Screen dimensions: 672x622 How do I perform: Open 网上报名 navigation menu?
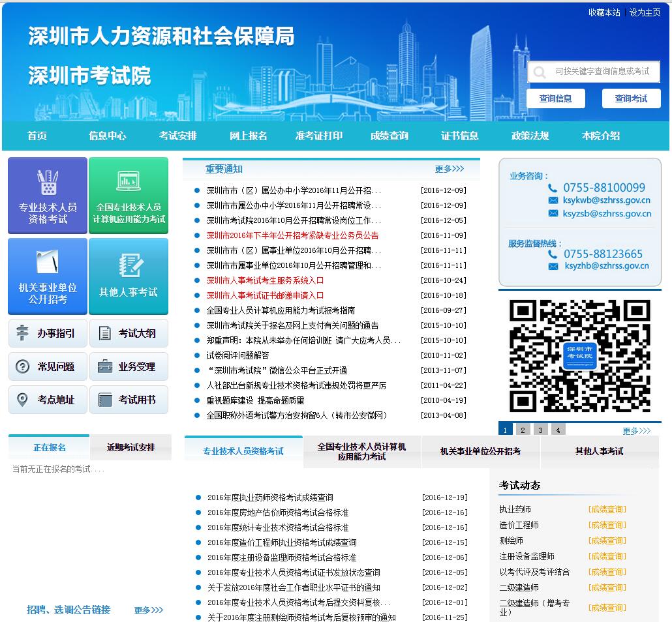[x=248, y=136]
